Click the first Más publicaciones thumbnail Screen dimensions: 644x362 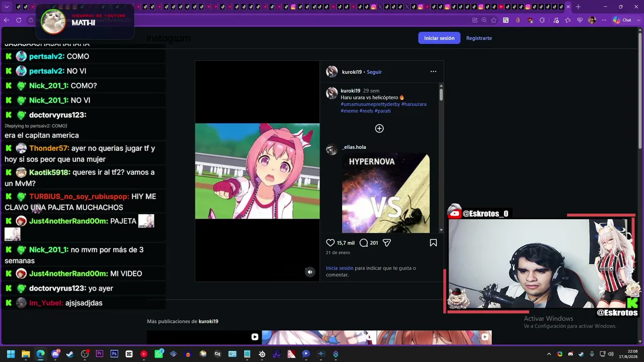pyautogui.click(x=204, y=337)
